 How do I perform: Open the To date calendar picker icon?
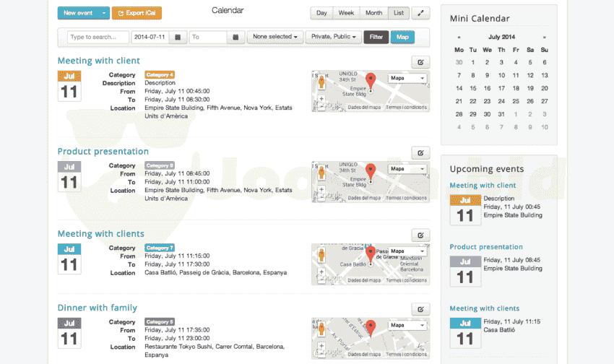(x=236, y=37)
